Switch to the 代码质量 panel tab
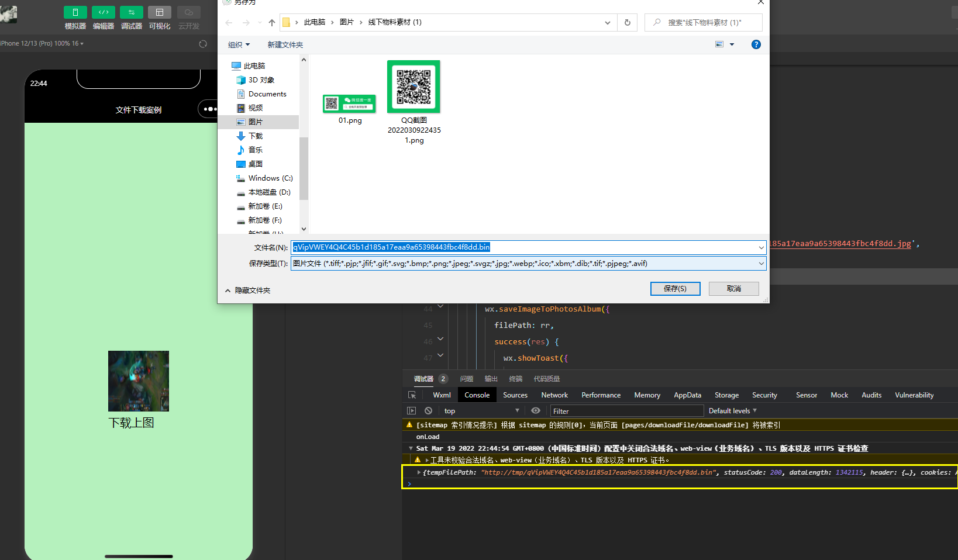The height and width of the screenshot is (560, 958). pyautogui.click(x=547, y=379)
